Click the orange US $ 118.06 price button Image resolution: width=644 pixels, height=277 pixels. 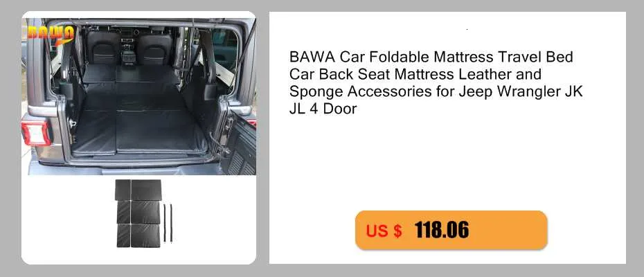tap(451, 230)
